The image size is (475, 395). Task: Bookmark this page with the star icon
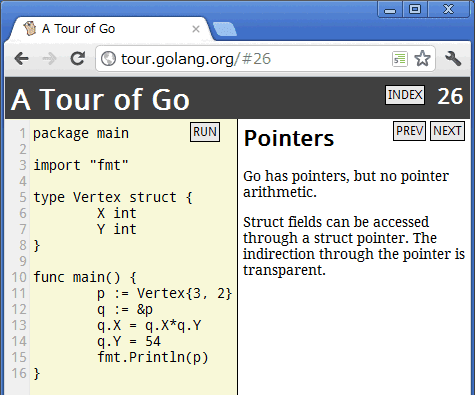422,59
